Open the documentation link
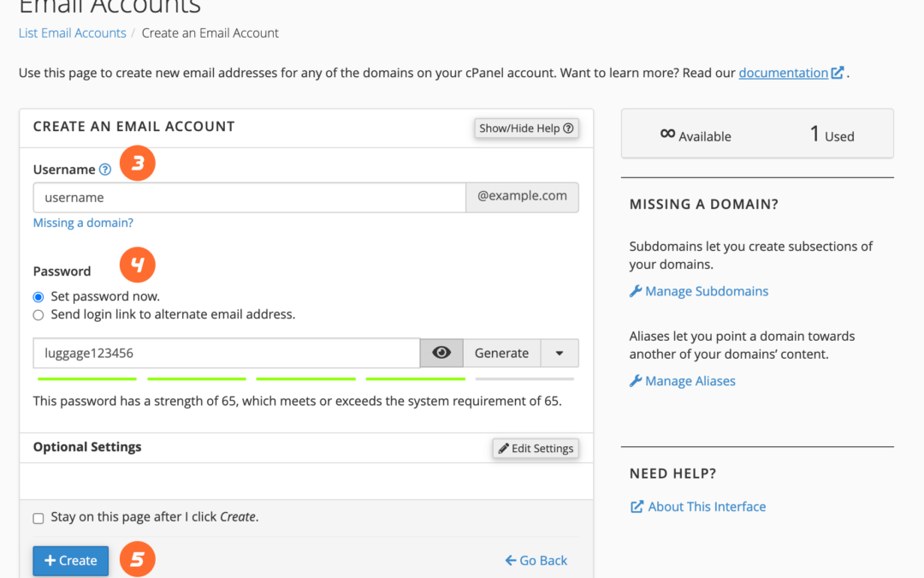924x578 pixels. click(x=783, y=73)
